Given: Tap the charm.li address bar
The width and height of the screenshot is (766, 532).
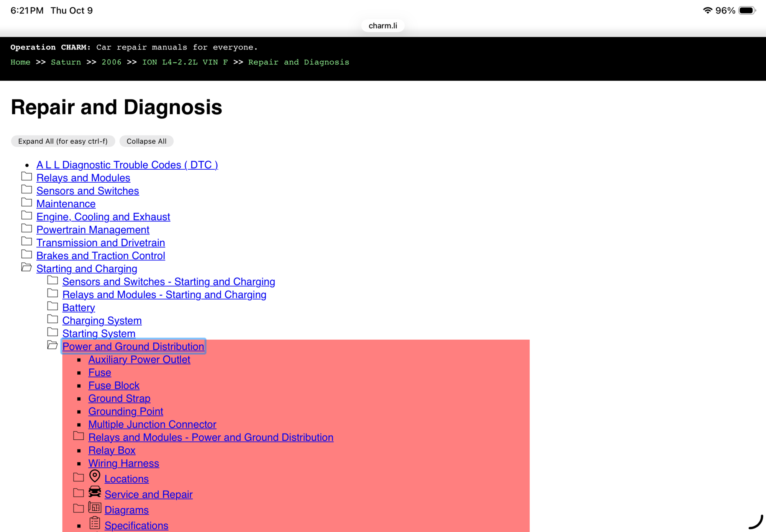Looking at the screenshot, I should pyautogui.click(x=382, y=26).
